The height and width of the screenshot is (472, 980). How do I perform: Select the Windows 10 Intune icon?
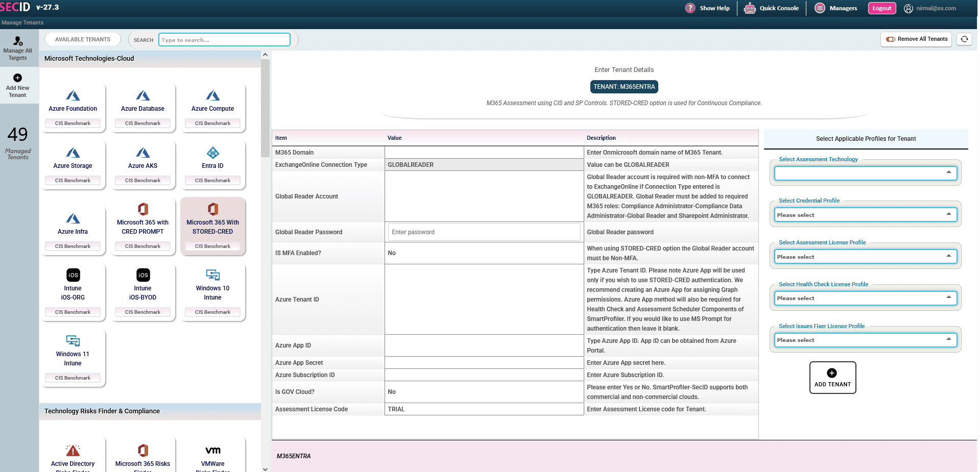213,275
